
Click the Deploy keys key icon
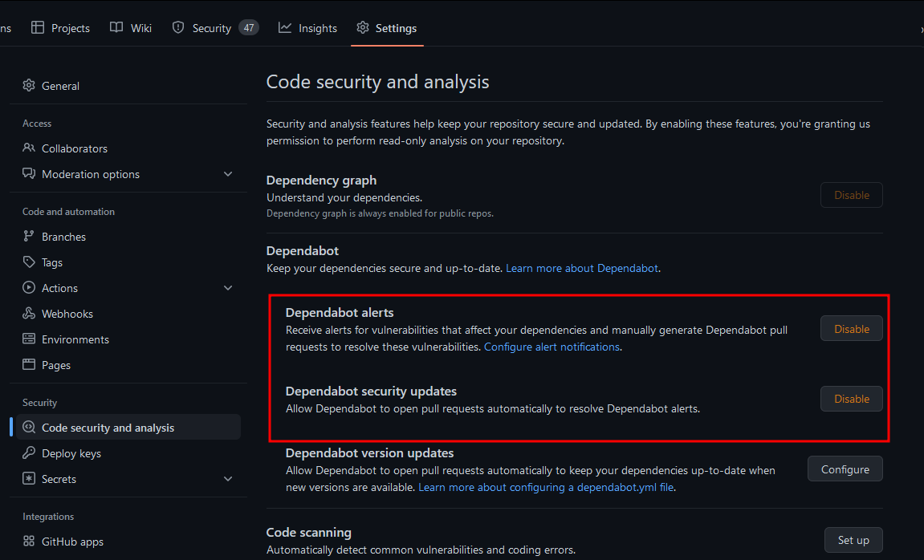[x=29, y=452]
